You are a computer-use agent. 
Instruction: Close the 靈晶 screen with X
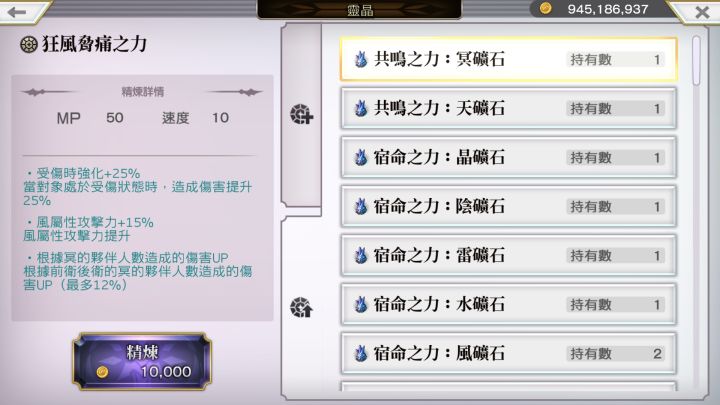pos(702,12)
